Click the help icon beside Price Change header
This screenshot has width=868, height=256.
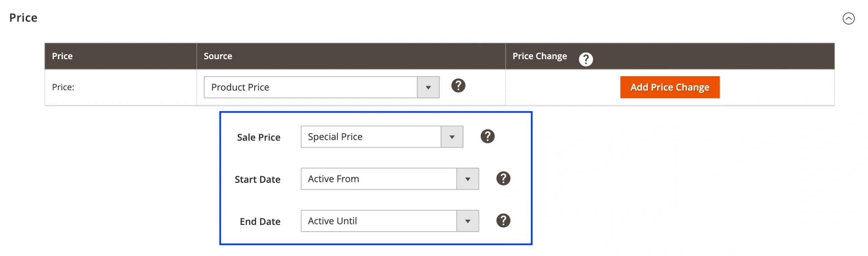pyautogui.click(x=586, y=59)
